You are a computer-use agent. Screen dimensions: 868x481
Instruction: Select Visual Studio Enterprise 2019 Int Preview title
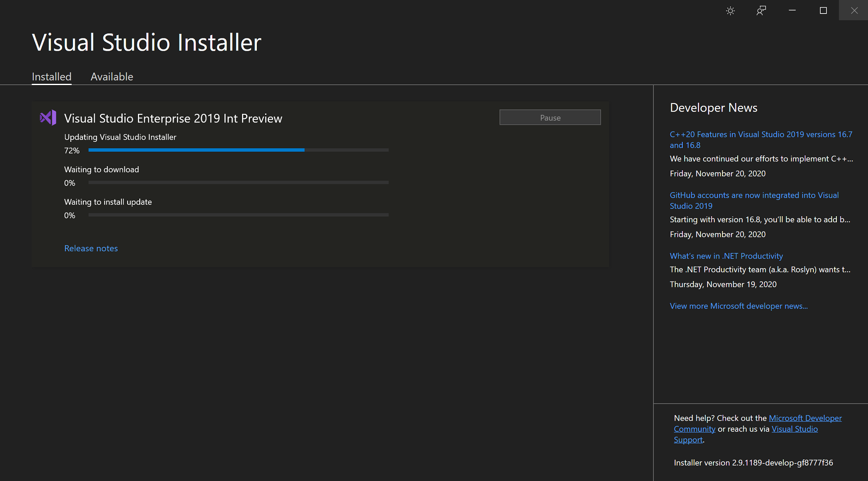tap(173, 118)
